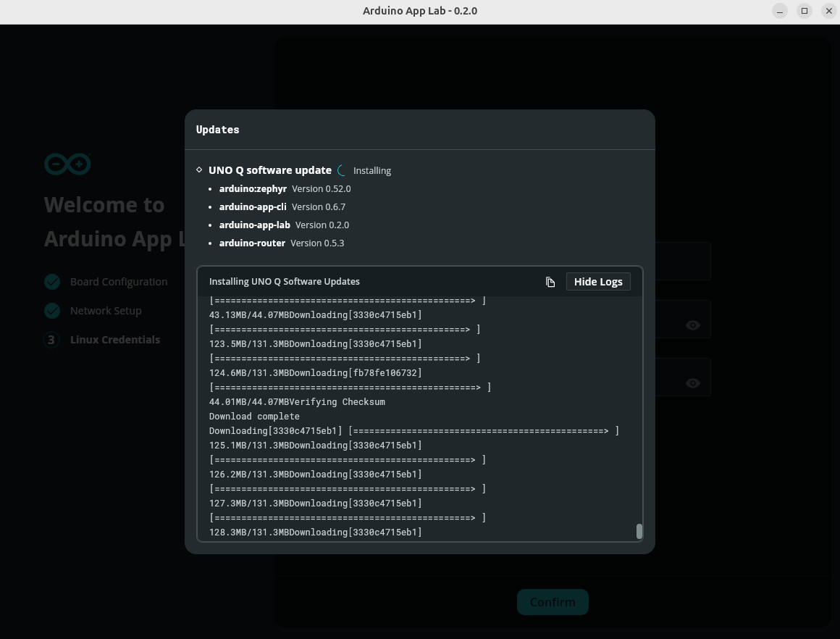Click the Installing spinner icon
840x639 pixels.
[342, 170]
